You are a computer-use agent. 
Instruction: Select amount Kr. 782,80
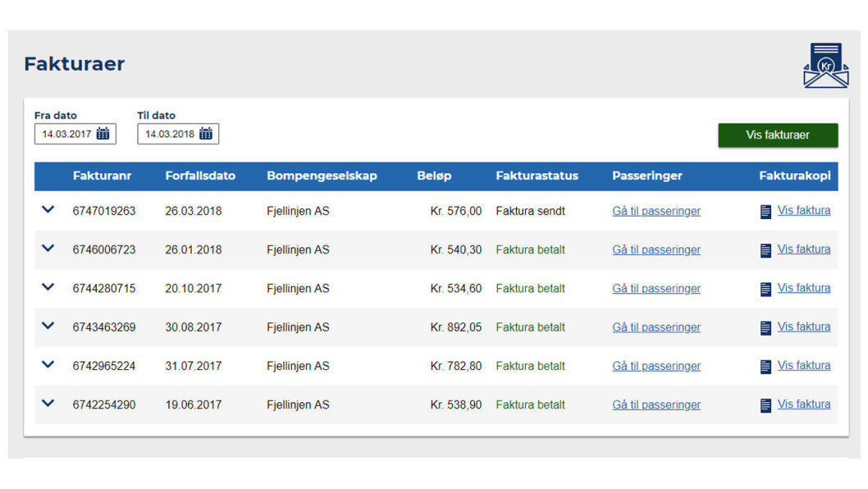(455, 366)
